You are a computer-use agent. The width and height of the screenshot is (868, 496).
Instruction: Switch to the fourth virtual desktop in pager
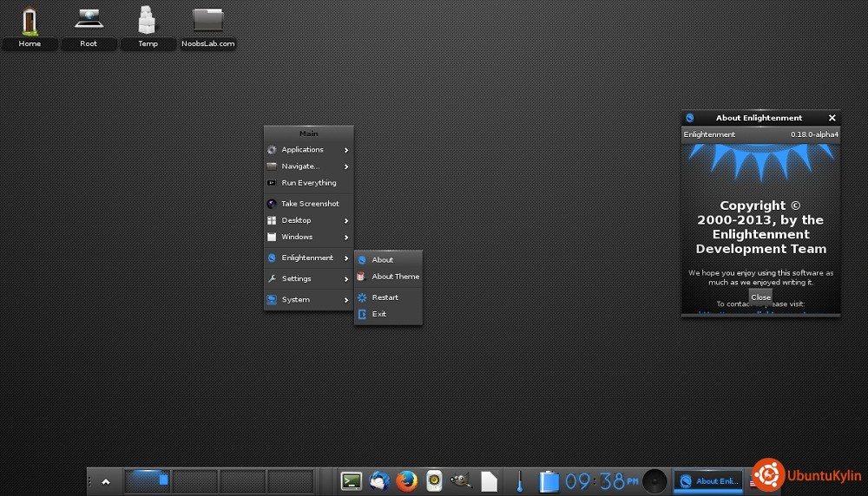[290, 481]
